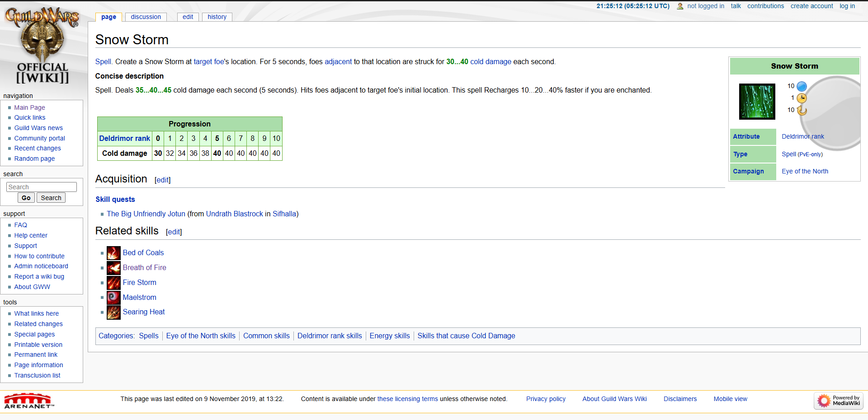Click the create account link
The image size is (868, 420).
[811, 6]
